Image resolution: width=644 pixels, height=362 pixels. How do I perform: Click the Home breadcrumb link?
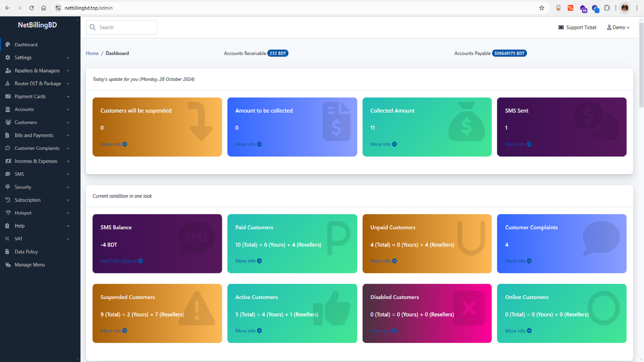[x=92, y=53]
